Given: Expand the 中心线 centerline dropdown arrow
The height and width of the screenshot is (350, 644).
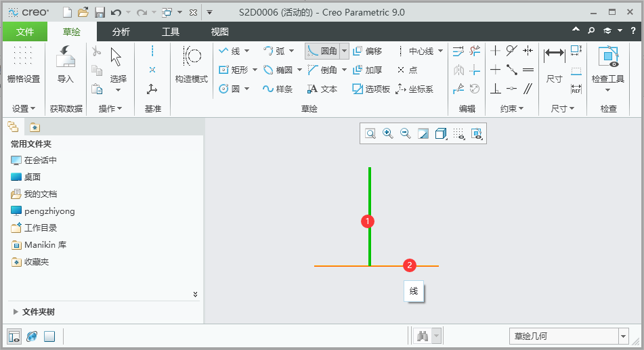Looking at the screenshot, I should [440, 51].
